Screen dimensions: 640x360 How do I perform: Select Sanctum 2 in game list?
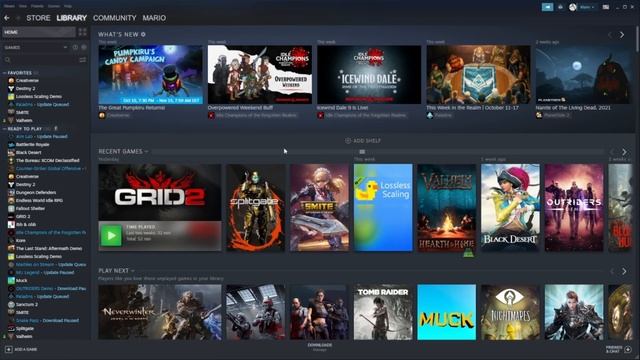[x=27, y=304]
